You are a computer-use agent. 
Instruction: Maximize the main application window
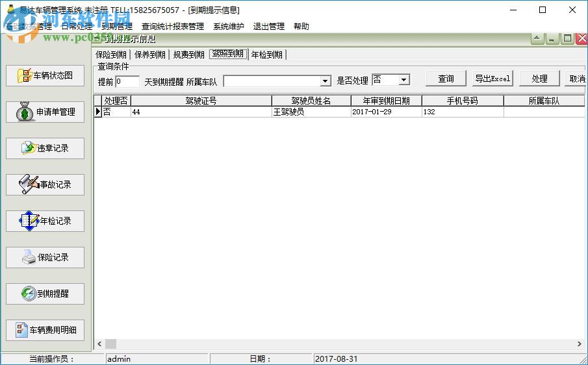(x=543, y=10)
